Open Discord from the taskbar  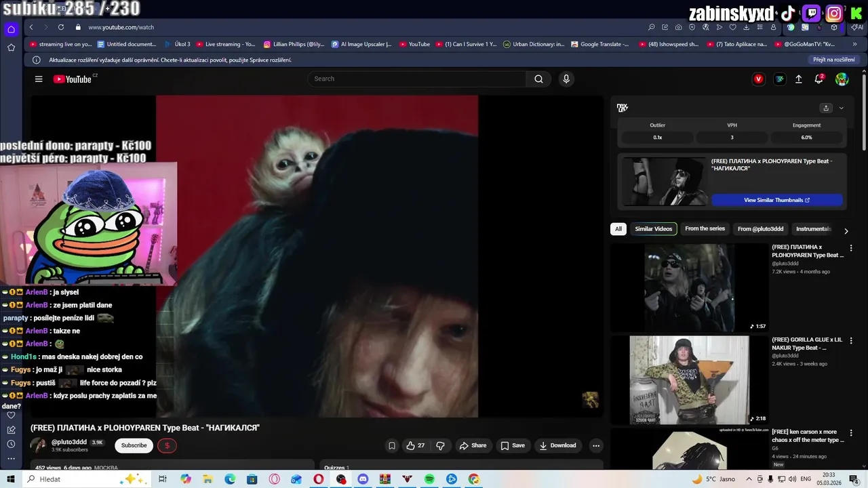coord(363,479)
